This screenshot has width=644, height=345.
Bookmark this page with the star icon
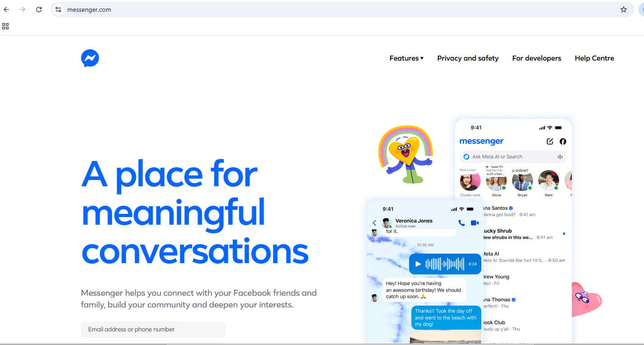(624, 9)
